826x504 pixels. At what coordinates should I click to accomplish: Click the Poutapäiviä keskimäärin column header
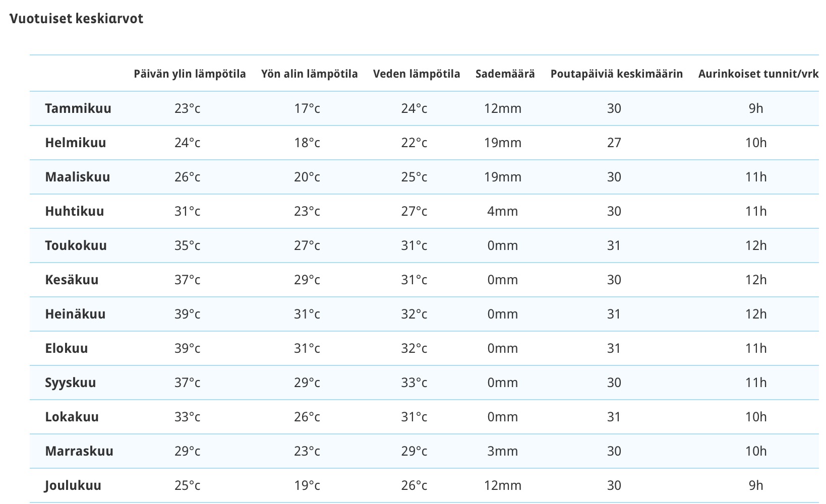[616, 74]
